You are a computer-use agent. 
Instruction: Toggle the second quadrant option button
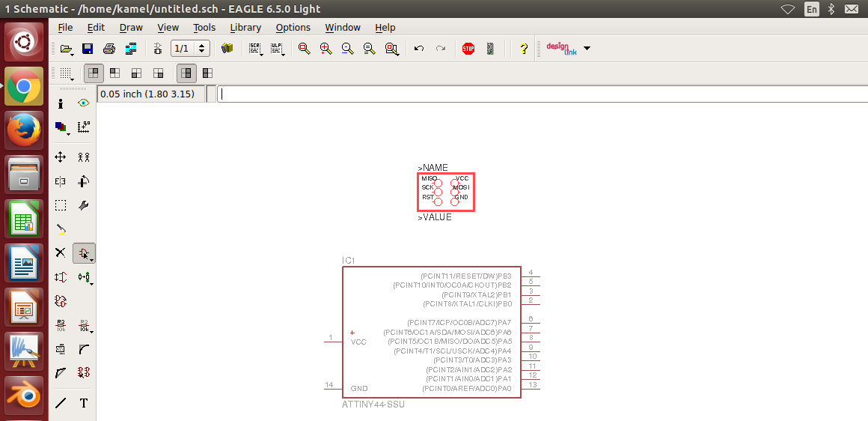(x=114, y=73)
